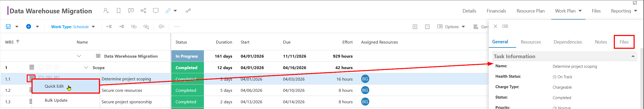Select the General tab in the side panel
This screenshot has width=644, height=109.
[500, 42]
